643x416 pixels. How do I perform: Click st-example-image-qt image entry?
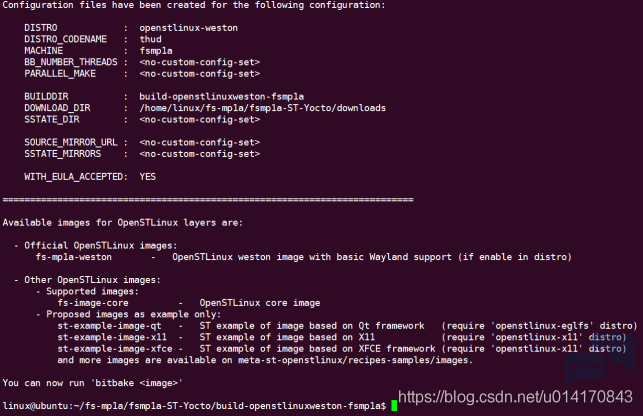coord(109,326)
